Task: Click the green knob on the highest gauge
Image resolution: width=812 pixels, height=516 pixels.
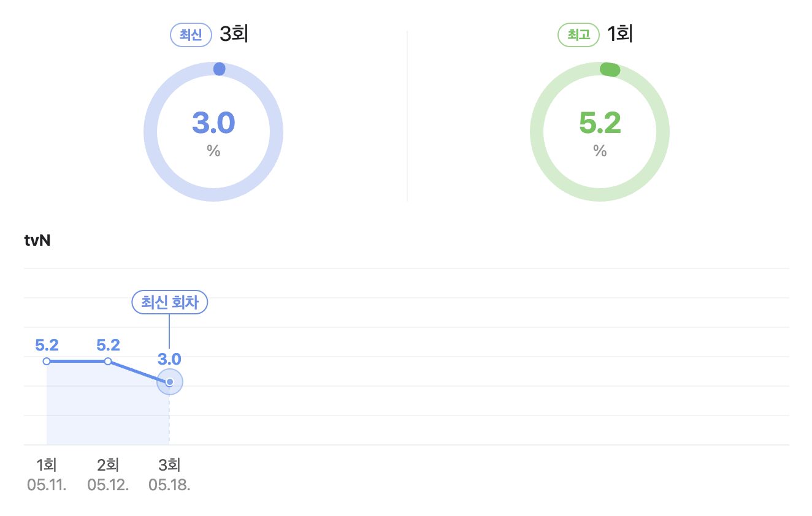Action: click(610, 70)
